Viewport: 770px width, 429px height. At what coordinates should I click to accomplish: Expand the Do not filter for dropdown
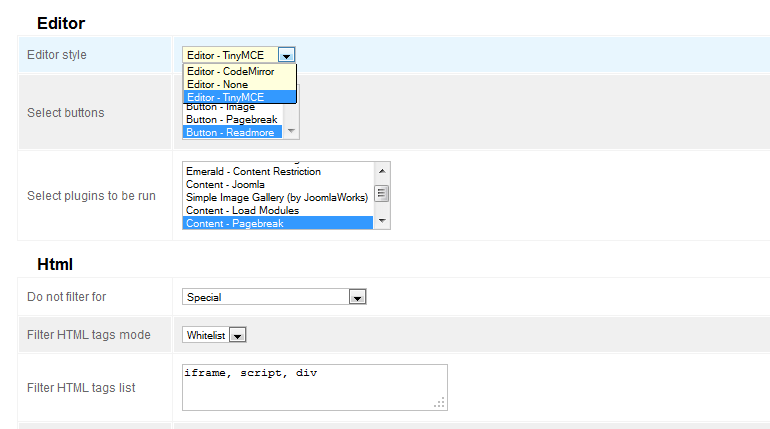click(358, 297)
